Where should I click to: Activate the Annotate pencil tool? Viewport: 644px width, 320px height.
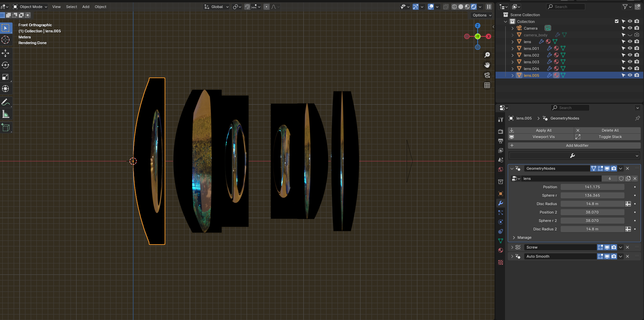(5, 102)
